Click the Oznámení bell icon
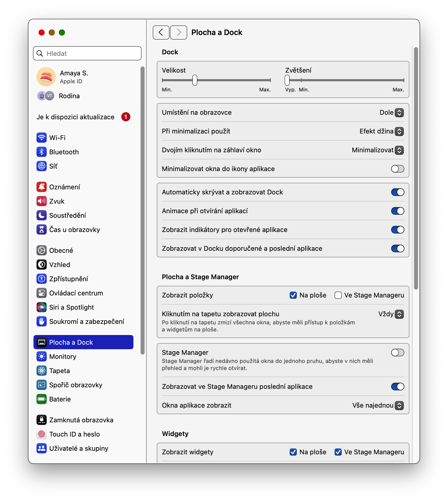Image resolution: width=448 pixels, height=501 pixels. coord(41,187)
